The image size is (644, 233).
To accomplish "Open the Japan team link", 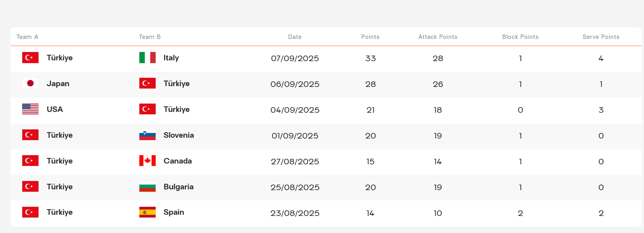I will 58,84.
